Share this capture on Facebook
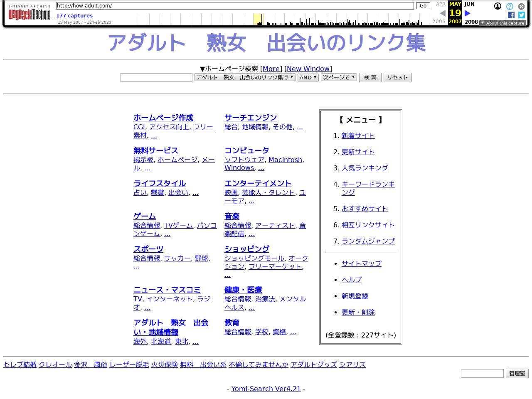This screenshot has height=399, width=532. point(511,15)
